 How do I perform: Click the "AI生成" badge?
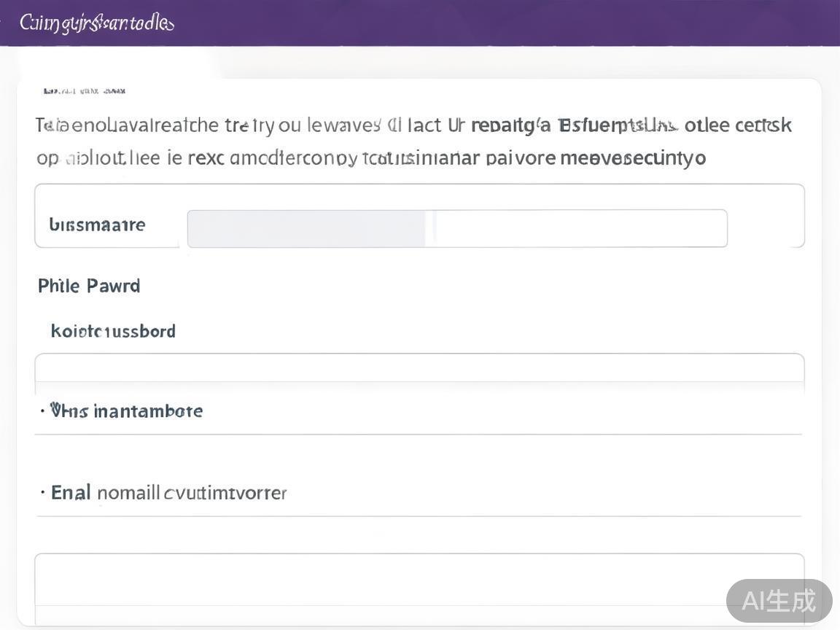coord(779,601)
